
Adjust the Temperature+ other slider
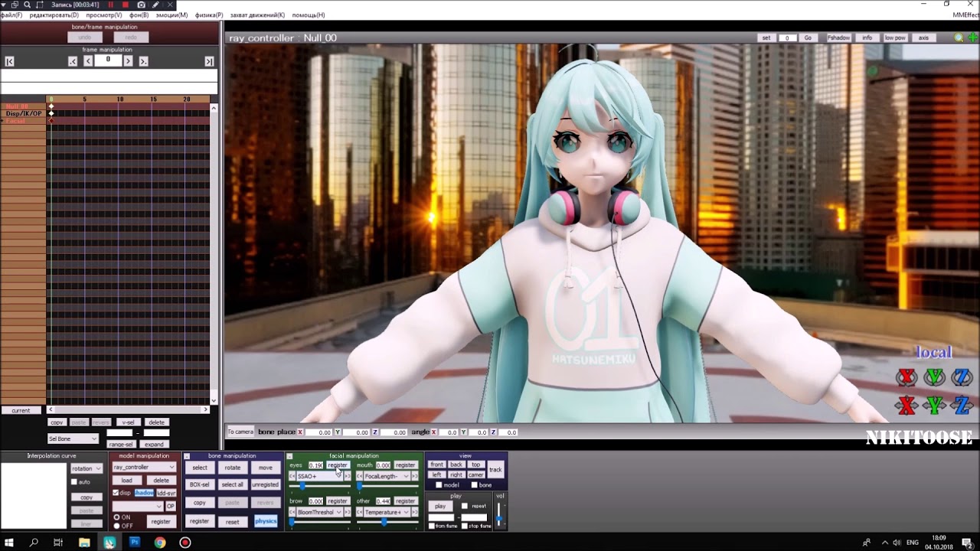[387, 522]
